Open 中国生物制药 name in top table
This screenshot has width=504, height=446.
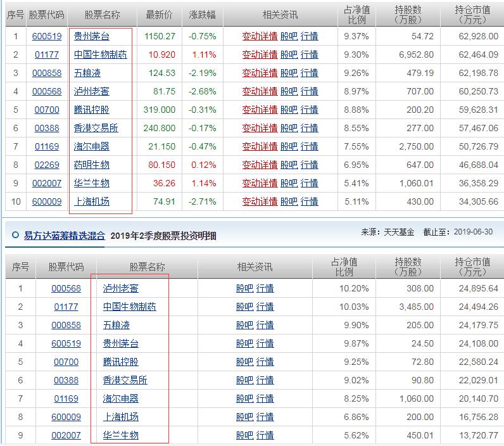[101, 54]
